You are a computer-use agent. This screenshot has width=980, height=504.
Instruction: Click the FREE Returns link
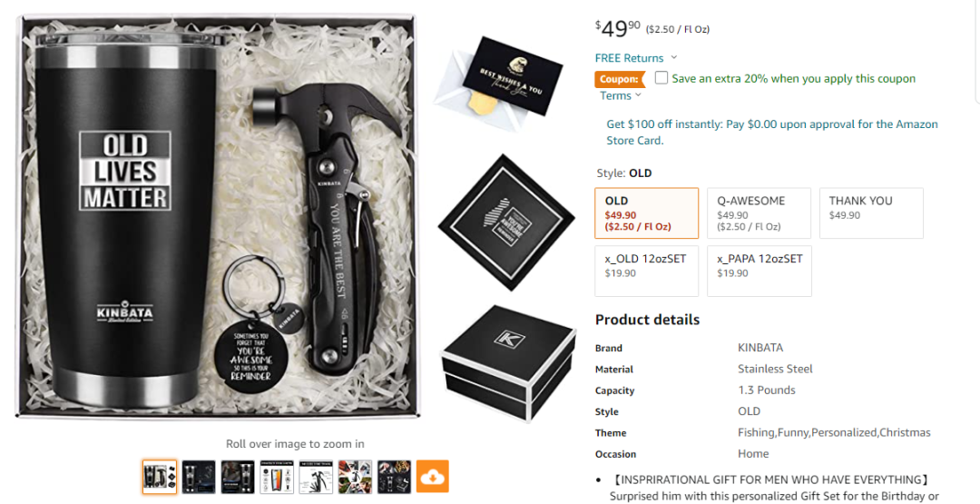630,57
